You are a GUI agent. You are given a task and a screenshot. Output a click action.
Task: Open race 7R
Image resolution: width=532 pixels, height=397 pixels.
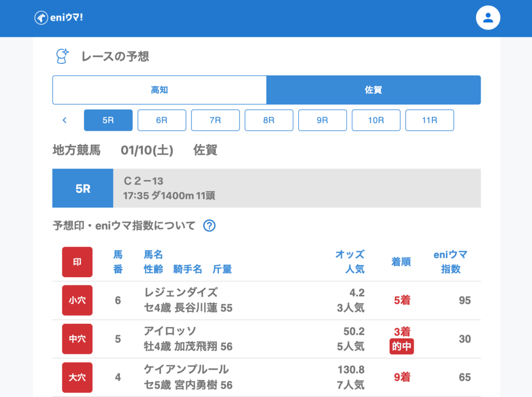[x=215, y=120]
